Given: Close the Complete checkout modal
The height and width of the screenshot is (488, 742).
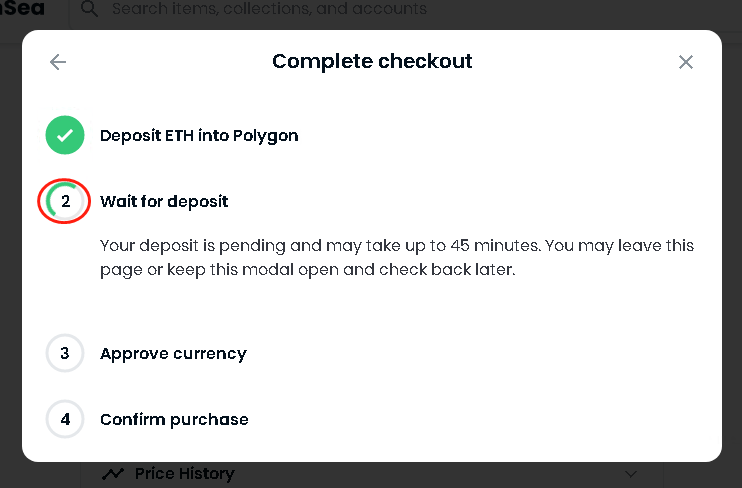Looking at the screenshot, I should pyautogui.click(x=685, y=62).
